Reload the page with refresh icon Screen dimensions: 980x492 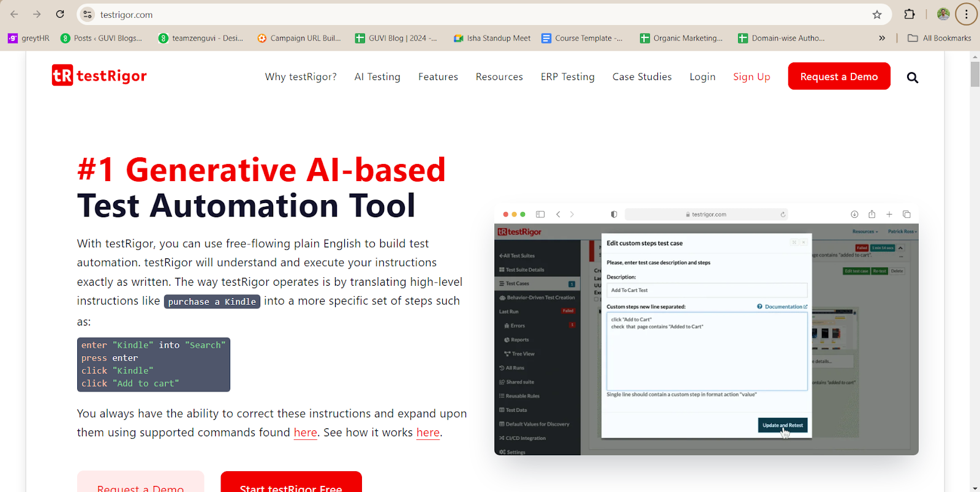tap(60, 14)
